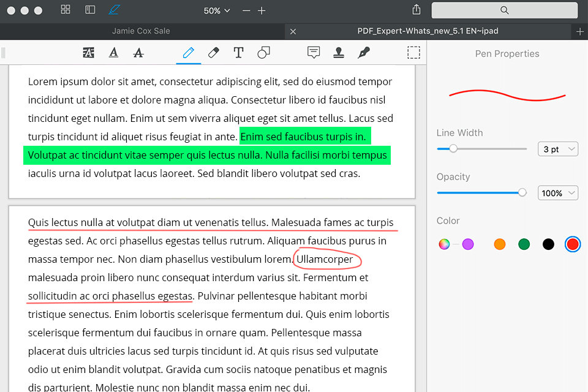Toggle the sidebar panel view
This screenshot has width=588, height=392.
pos(90,10)
